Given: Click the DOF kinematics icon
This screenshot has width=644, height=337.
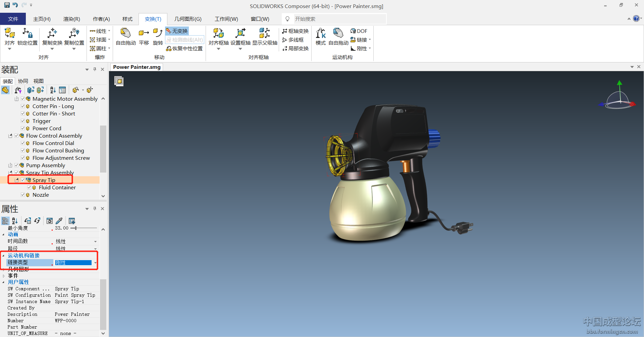Looking at the screenshot, I should [359, 31].
